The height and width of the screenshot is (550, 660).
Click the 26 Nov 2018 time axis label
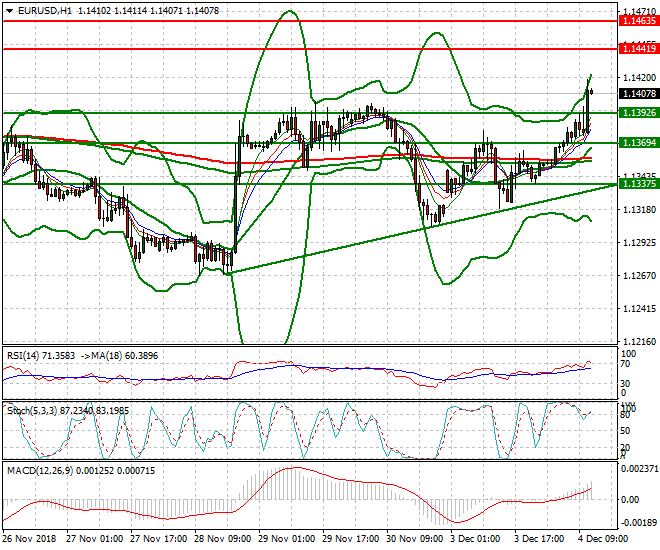tap(29, 539)
